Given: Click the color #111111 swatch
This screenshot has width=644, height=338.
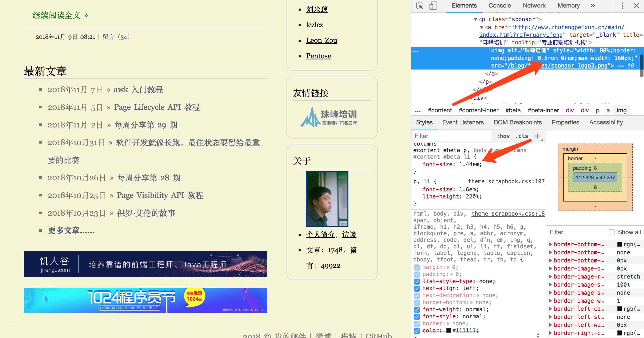Looking at the screenshot, I should [448, 330].
